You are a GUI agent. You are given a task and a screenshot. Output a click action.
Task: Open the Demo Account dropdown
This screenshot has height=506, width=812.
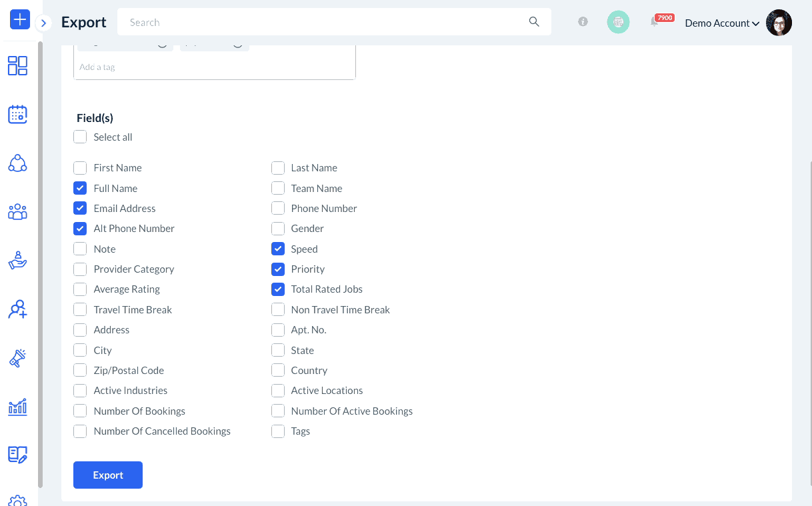coord(722,23)
